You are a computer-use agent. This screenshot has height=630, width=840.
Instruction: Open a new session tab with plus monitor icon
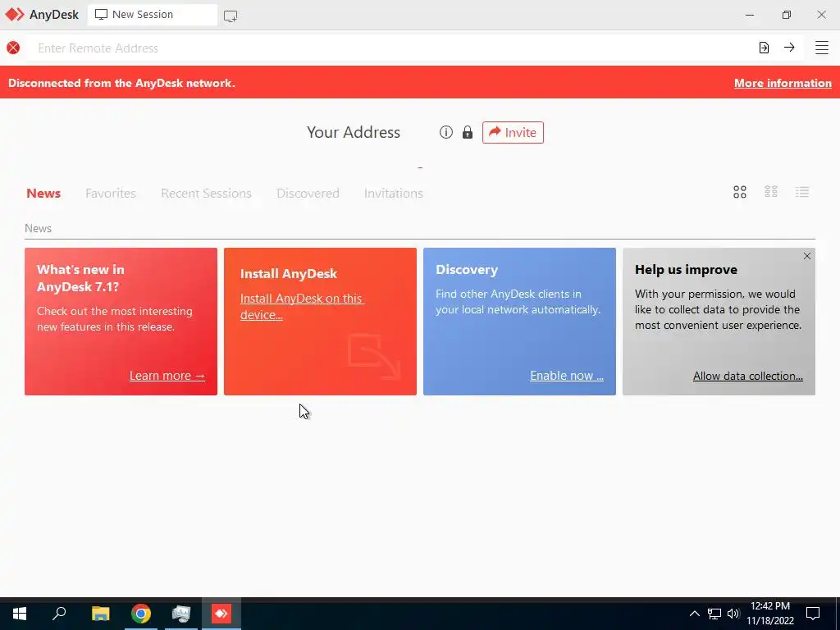pyautogui.click(x=231, y=16)
